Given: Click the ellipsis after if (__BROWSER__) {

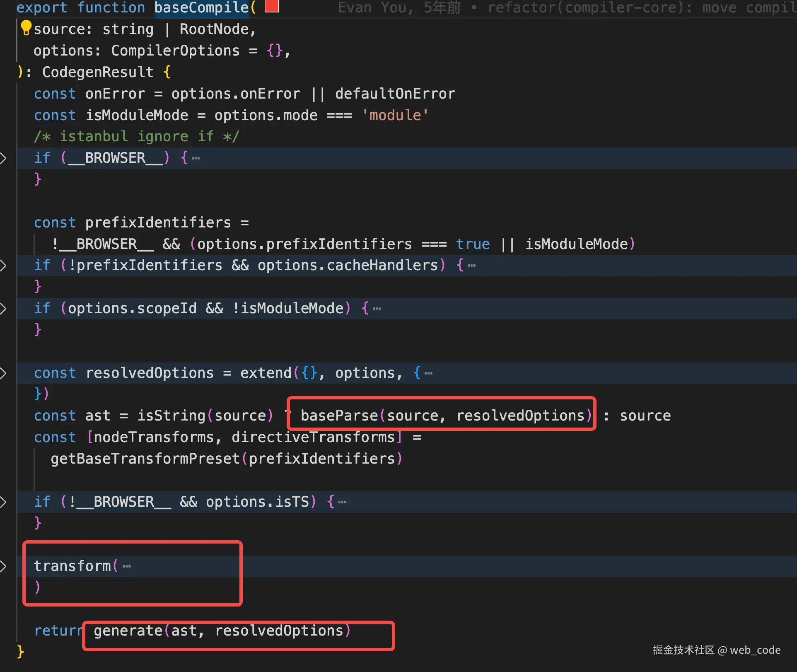Looking at the screenshot, I should (196, 158).
